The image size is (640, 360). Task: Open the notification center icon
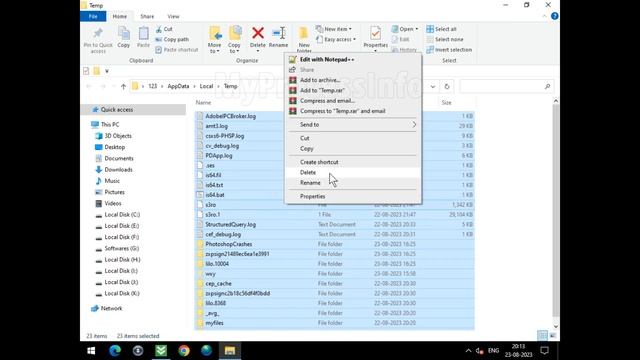tap(544, 351)
